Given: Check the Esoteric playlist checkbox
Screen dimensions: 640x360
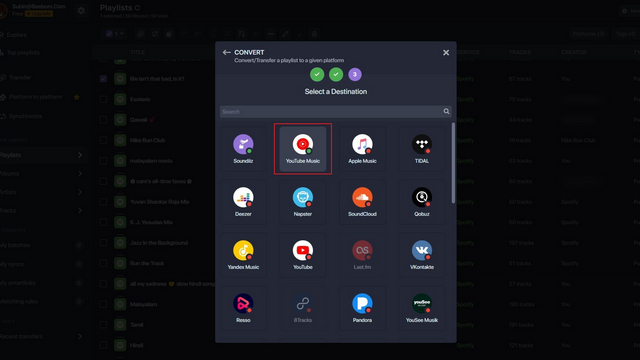Looking at the screenshot, I should click(x=103, y=99).
